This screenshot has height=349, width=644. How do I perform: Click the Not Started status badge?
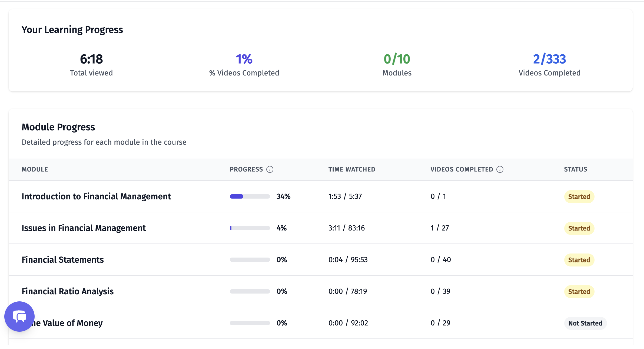(585, 323)
